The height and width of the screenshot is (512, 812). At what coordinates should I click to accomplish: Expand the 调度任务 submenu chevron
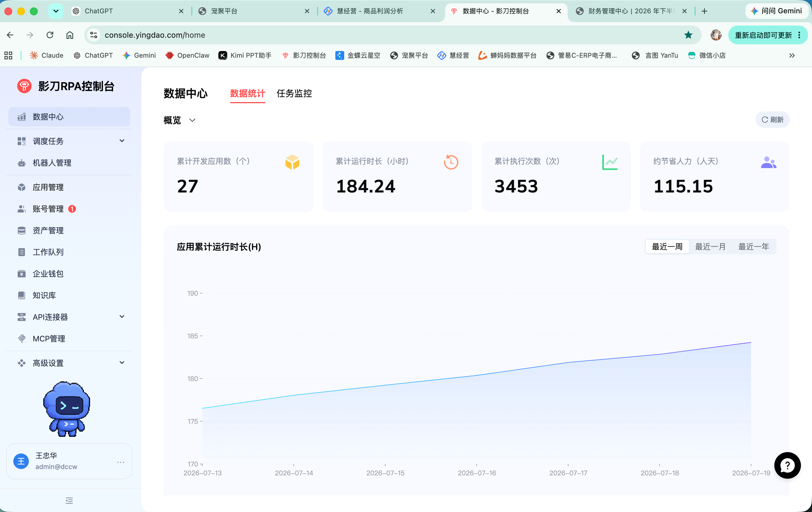coord(122,141)
